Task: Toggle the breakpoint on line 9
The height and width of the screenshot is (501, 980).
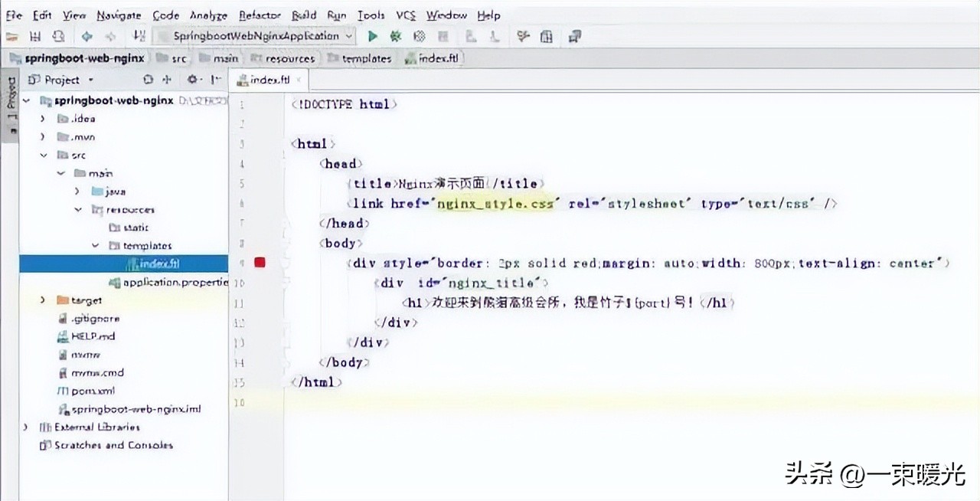Action: 260,263
